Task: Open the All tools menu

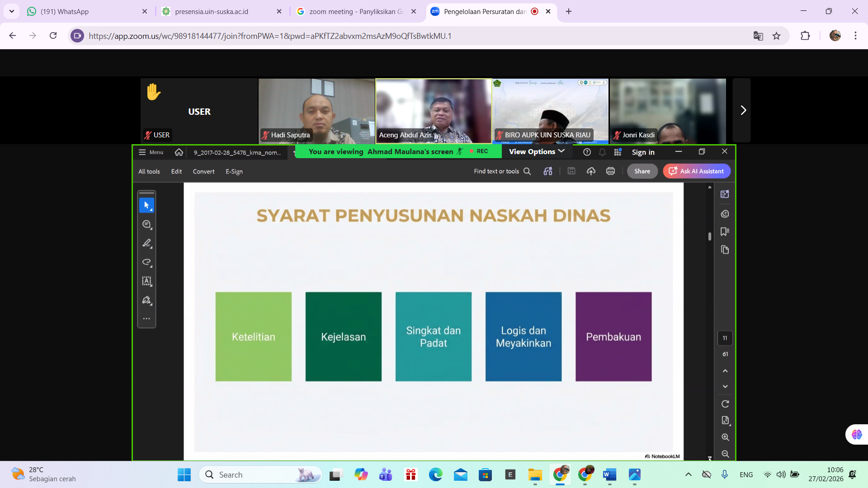Action: coord(149,172)
